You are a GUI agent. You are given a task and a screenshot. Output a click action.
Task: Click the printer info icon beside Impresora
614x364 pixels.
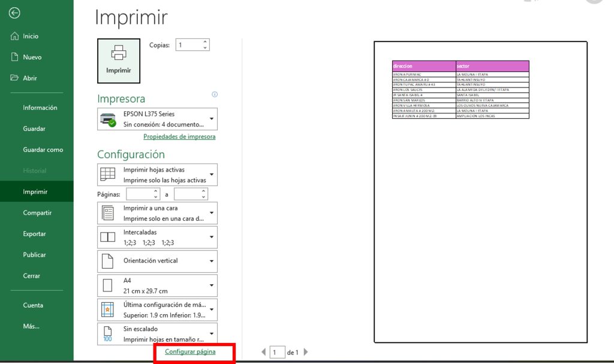(x=215, y=94)
